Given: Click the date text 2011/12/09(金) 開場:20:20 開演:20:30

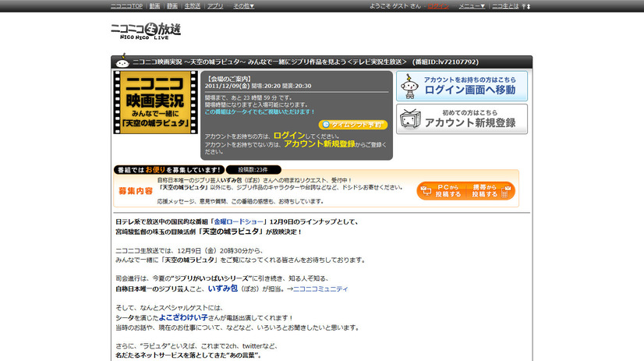Looking at the screenshot, I should [x=258, y=86].
